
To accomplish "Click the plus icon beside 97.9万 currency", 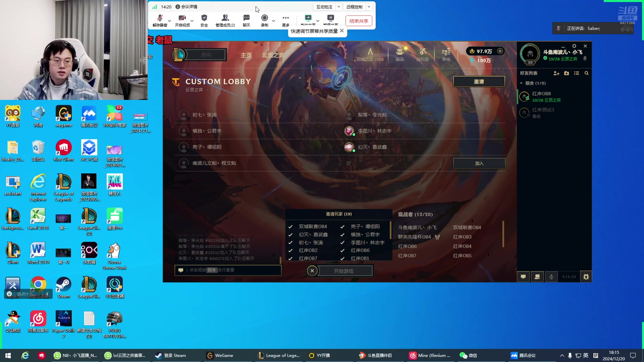I will click(x=500, y=51).
